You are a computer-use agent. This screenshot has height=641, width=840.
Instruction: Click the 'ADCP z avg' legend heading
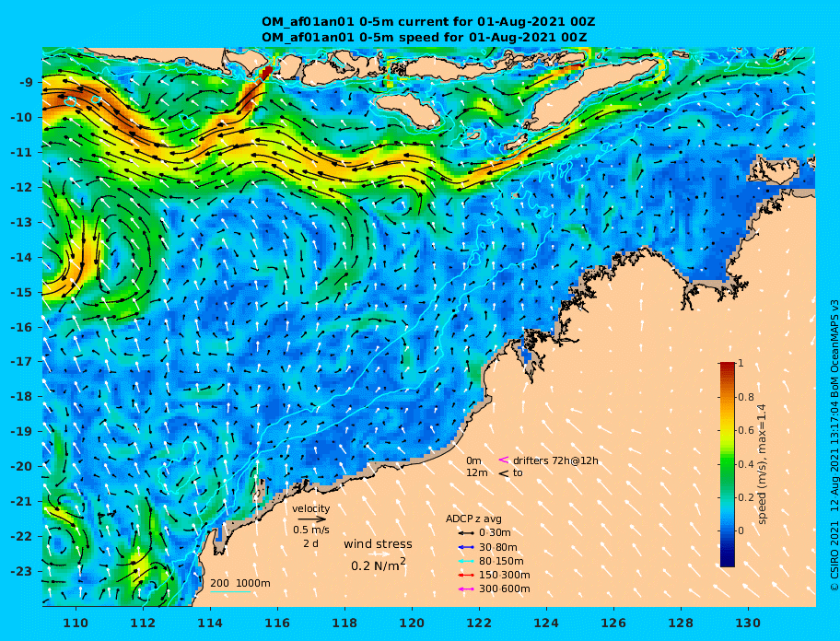coord(473,519)
